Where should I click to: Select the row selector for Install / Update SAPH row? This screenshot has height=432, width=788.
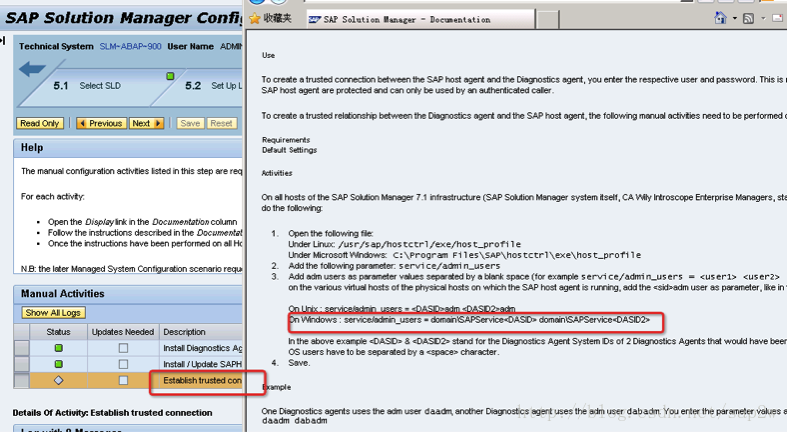pyautogui.click(x=22, y=364)
